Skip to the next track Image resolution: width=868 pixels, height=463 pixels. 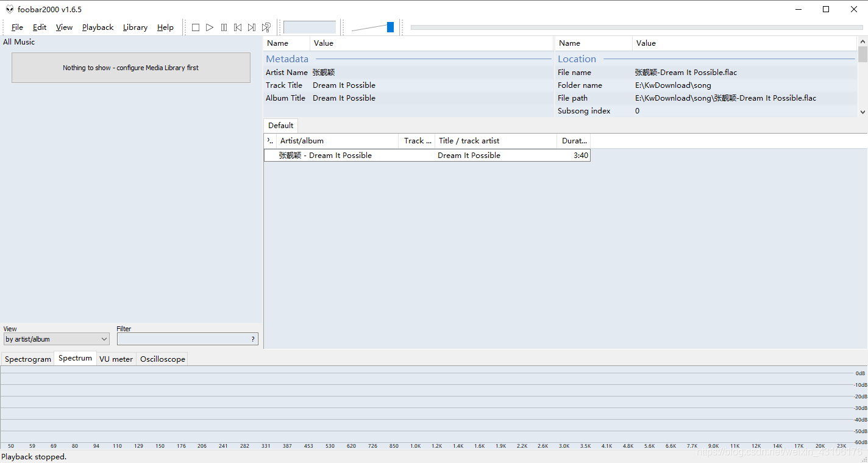(x=252, y=27)
